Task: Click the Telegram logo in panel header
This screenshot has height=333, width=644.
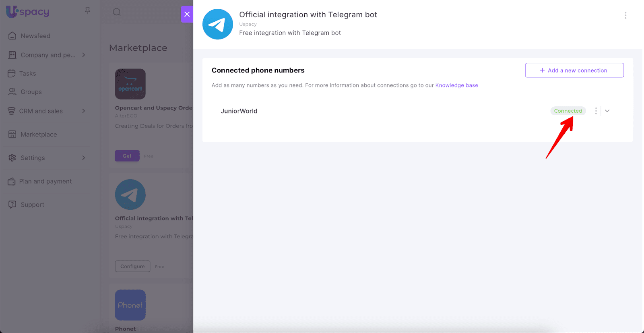Action: point(218,24)
